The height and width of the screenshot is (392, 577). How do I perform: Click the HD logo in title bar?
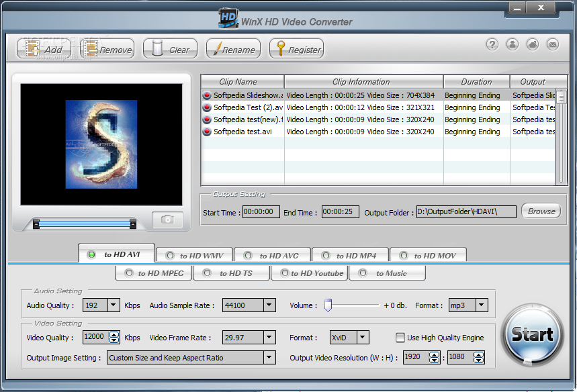tap(228, 18)
